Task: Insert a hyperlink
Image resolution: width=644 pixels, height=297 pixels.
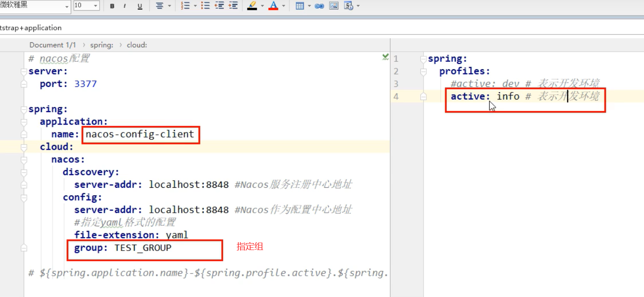Action: coord(319,6)
